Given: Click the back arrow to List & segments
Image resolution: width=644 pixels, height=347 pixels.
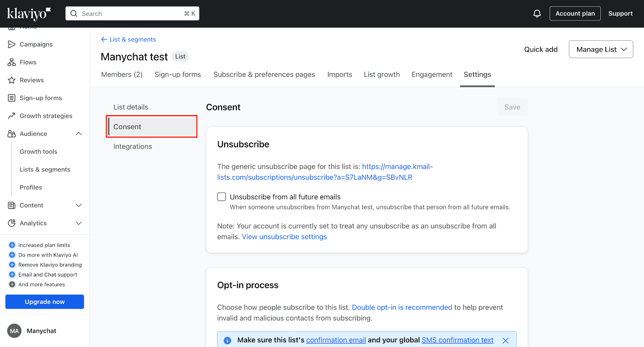Looking at the screenshot, I should (104, 39).
